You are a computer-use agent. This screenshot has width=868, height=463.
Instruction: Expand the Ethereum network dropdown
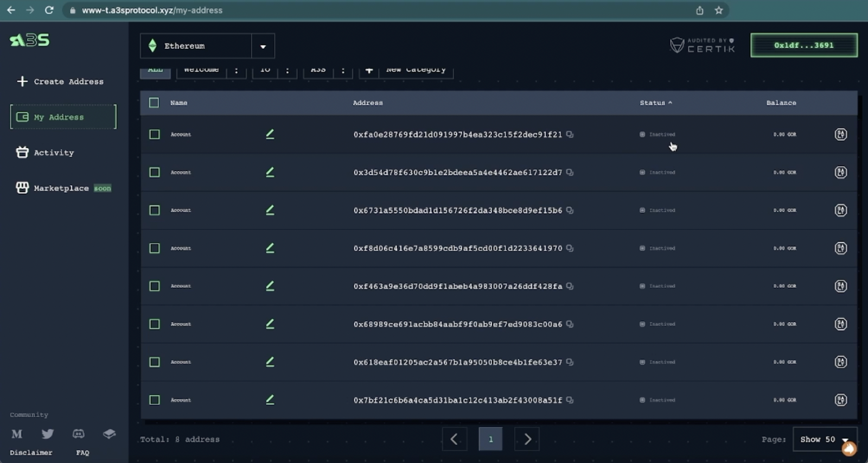click(263, 46)
